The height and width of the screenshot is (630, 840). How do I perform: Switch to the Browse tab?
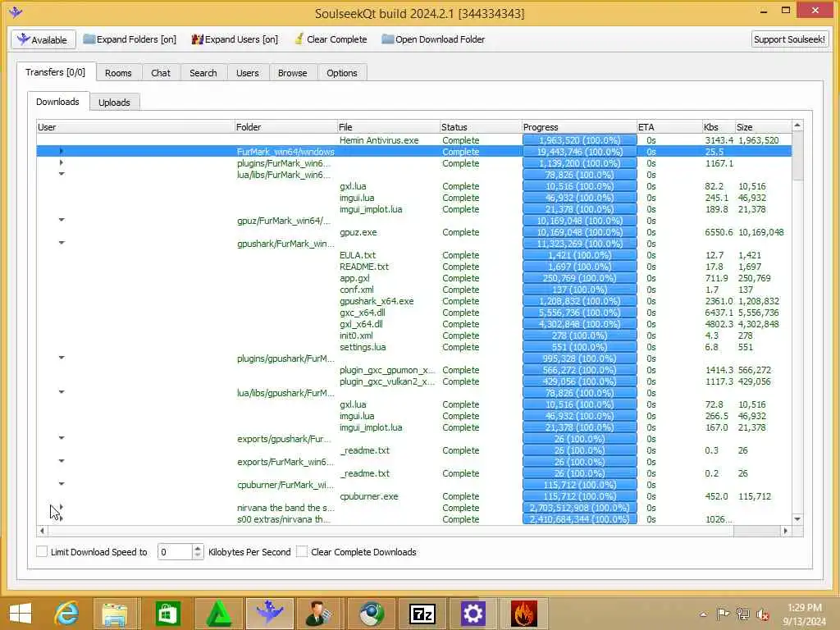[x=293, y=73]
